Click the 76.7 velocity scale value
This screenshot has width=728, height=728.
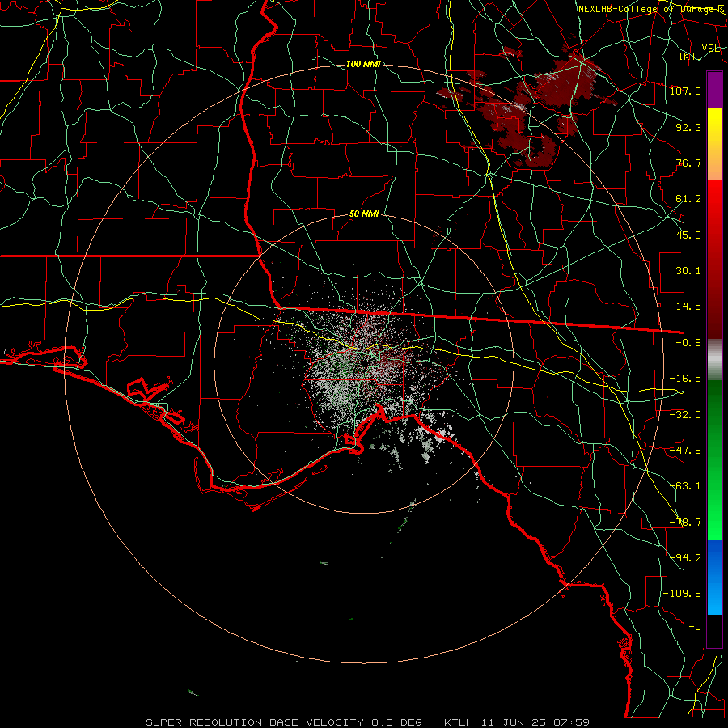click(x=688, y=163)
